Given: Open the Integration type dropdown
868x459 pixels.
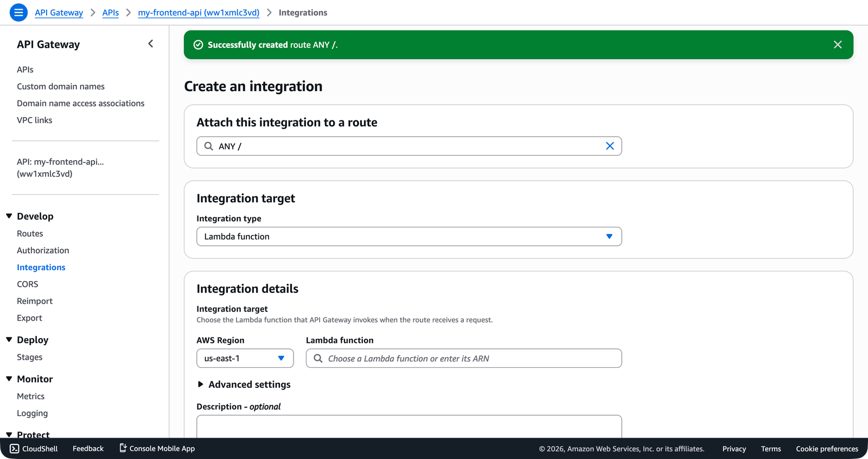Looking at the screenshot, I should pyautogui.click(x=409, y=237).
